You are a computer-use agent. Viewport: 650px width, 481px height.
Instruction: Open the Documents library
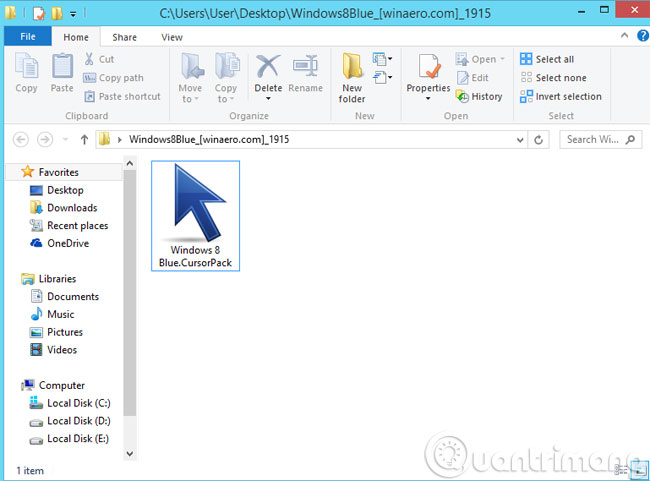(x=65, y=296)
